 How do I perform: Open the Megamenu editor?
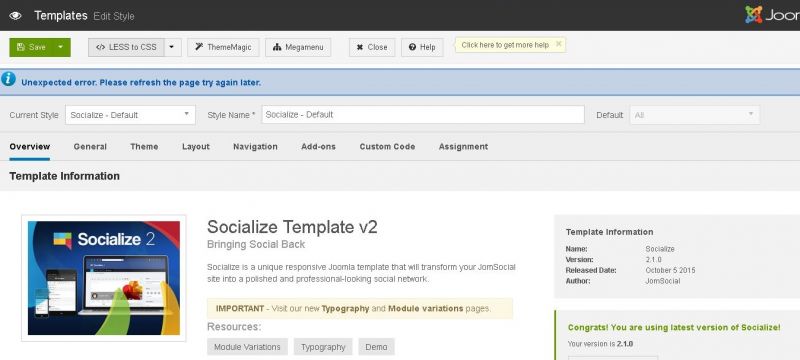point(298,47)
